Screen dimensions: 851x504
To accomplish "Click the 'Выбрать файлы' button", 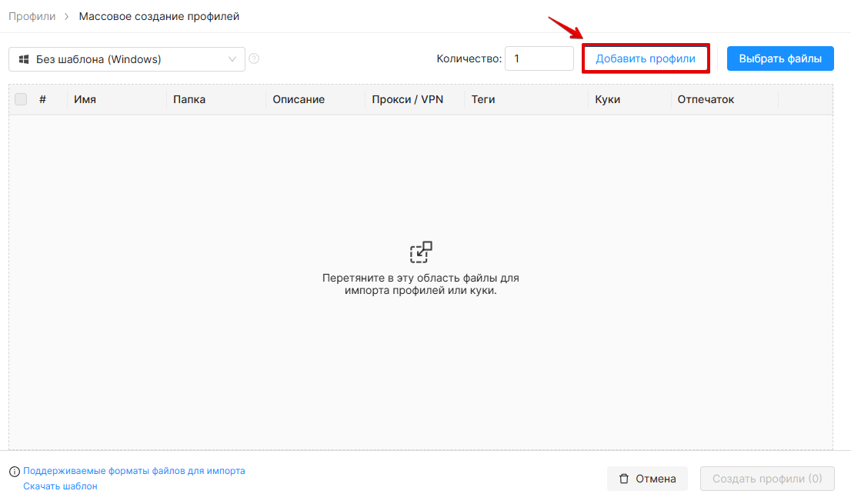I will (x=780, y=58).
